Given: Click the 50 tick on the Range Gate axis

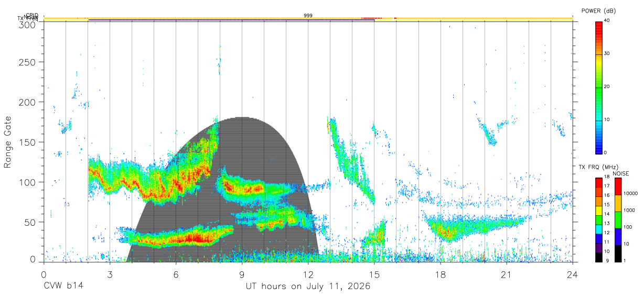Looking at the screenshot, I should [x=31, y=222].
